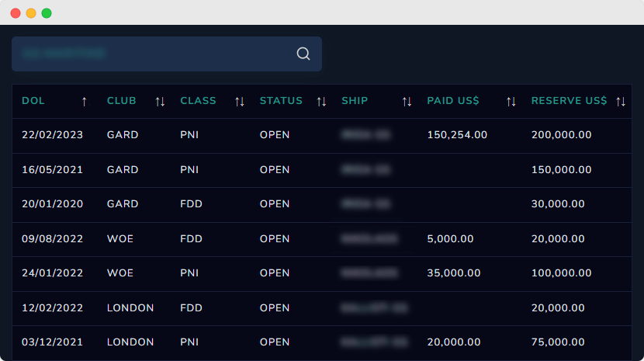Click the green macOS maximize button
Image resolution: width=644 pixels, height=361 pixels.
click(x=47, y=13)
